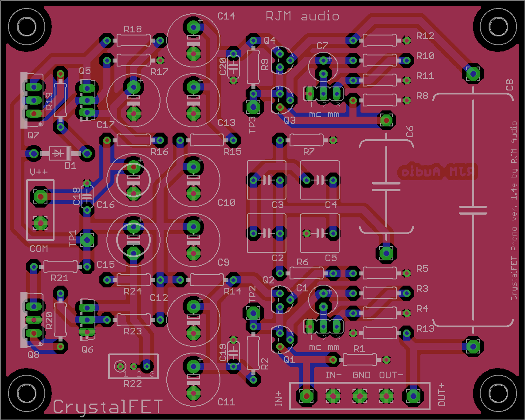
Task: Click the R7 resistor label
Action: (309, 152)
